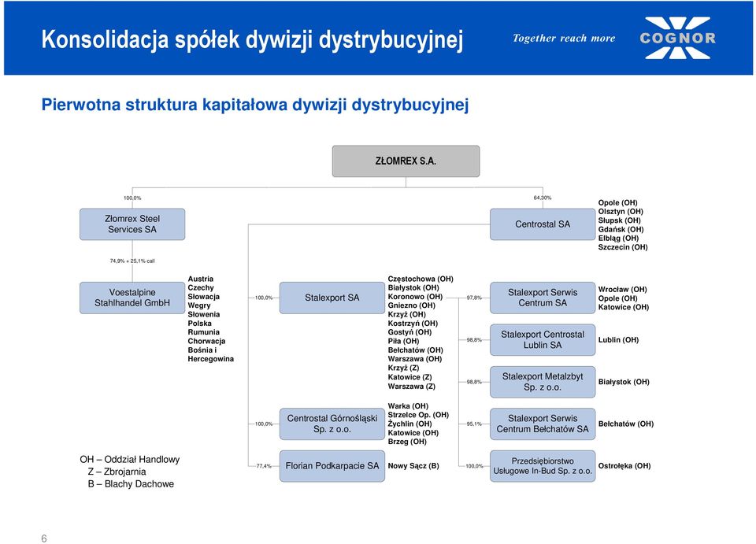Viewport: 756px width, 544px height.
Task: Click 'Gdańsk (OH)' entry
Action: click(x=621, y=229)
